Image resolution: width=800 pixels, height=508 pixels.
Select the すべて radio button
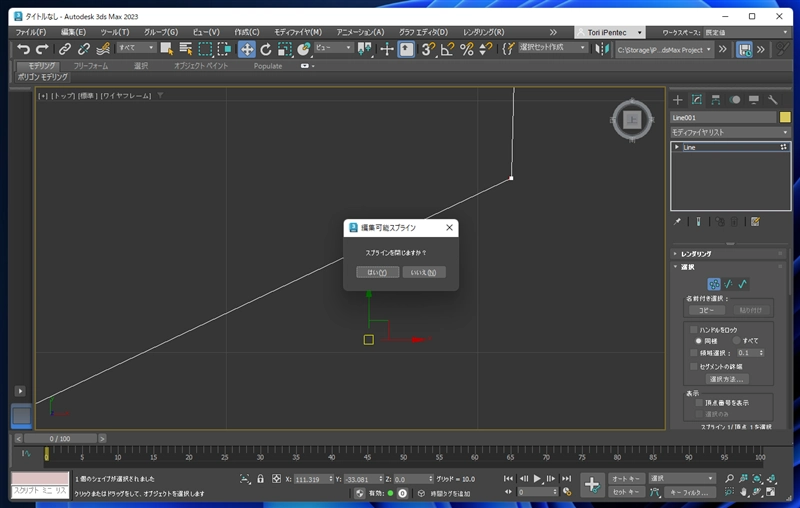tap(737, 341)
